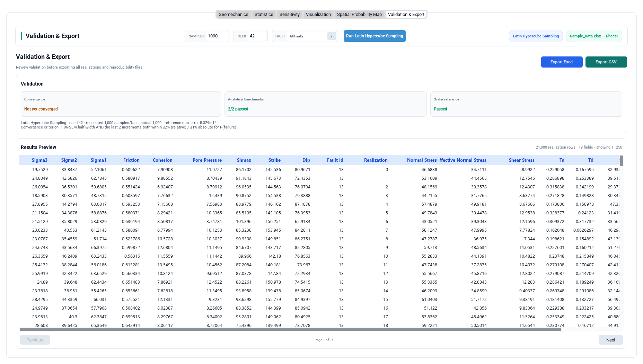
Task: Click the horizontal scrollbar of the results table
Action: point(290,329)
